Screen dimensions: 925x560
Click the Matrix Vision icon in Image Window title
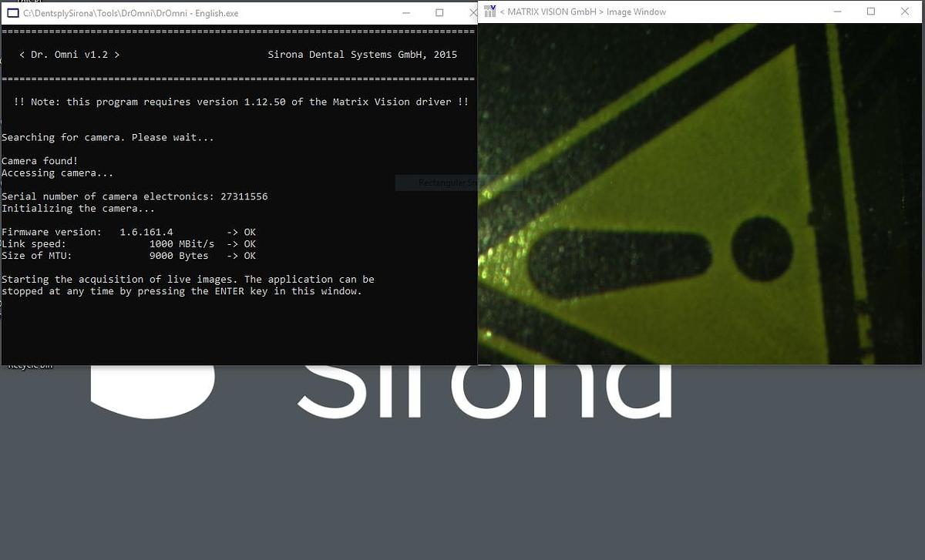pyautogui.click(x=489, y=12)
